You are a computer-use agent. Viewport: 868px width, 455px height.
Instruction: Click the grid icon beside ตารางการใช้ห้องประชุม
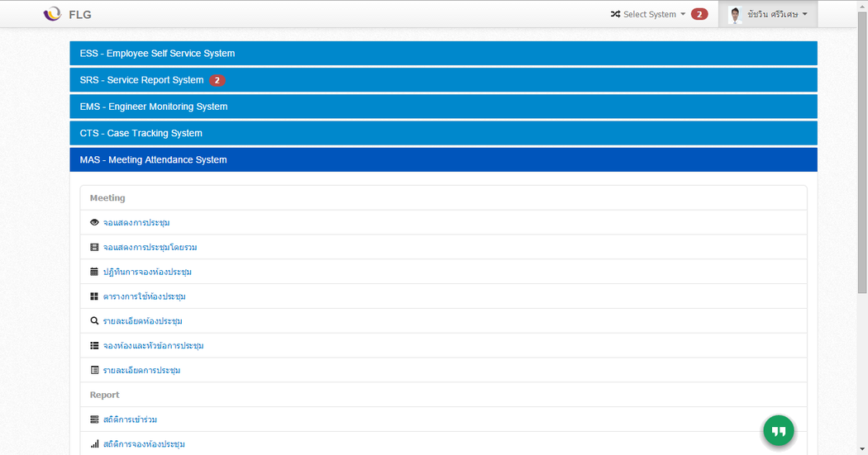click(x=94, y=296)
